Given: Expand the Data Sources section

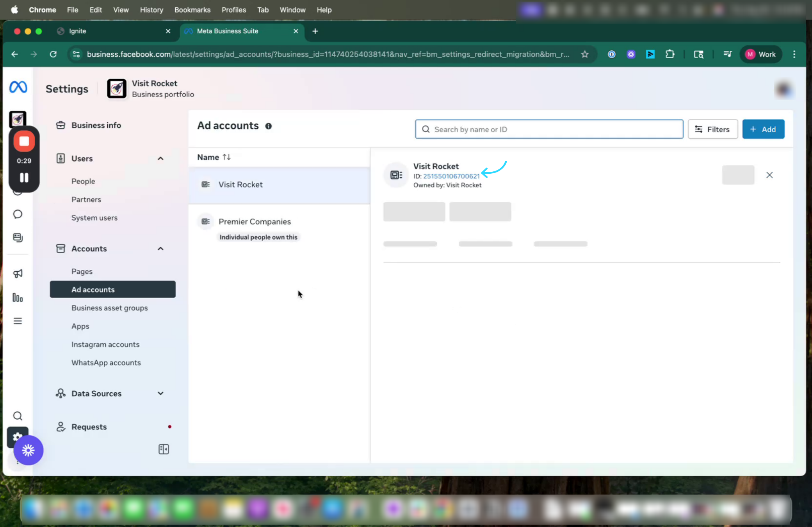Looking at the screenshot, I should (x=160, y=393).
